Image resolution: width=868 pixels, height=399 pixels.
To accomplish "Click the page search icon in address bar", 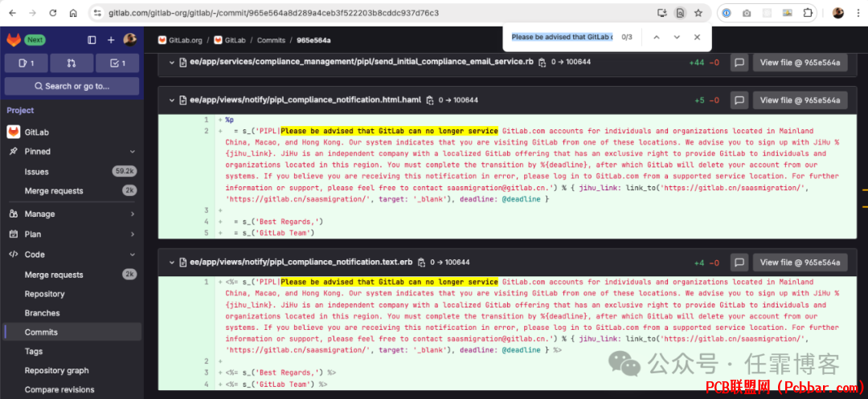I will [x=680, y=13].
